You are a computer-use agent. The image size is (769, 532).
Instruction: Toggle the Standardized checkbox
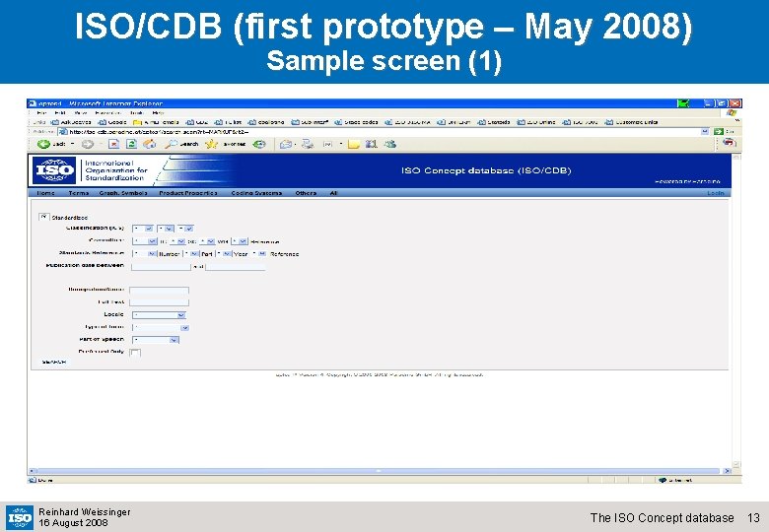[x=43, y=217]
